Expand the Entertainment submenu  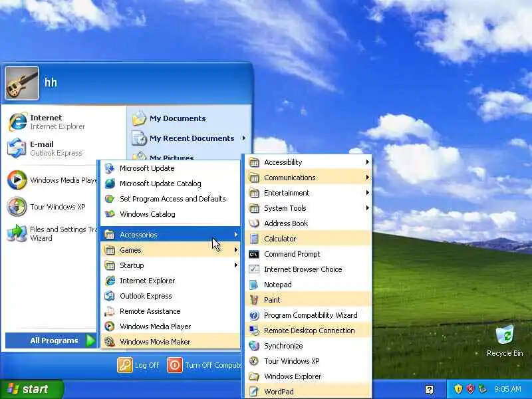pos(308,193)
